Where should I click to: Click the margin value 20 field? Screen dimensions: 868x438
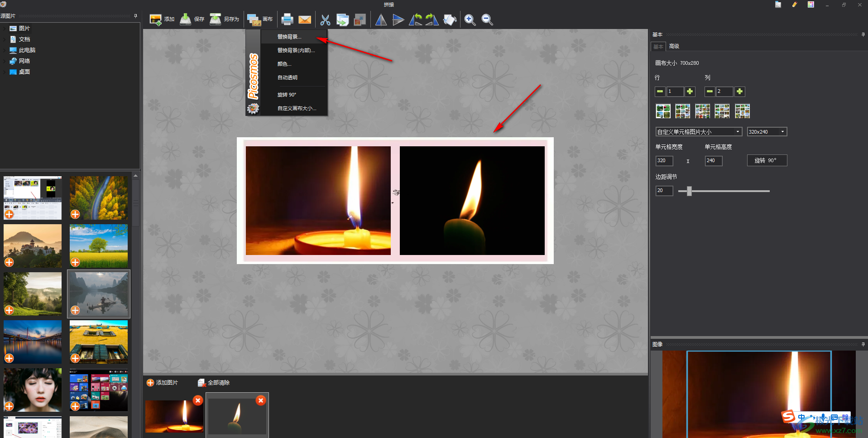(664, 191)
